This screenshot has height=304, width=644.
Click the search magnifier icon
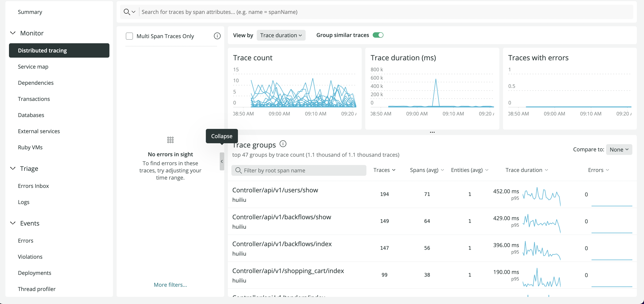[127, 12]
